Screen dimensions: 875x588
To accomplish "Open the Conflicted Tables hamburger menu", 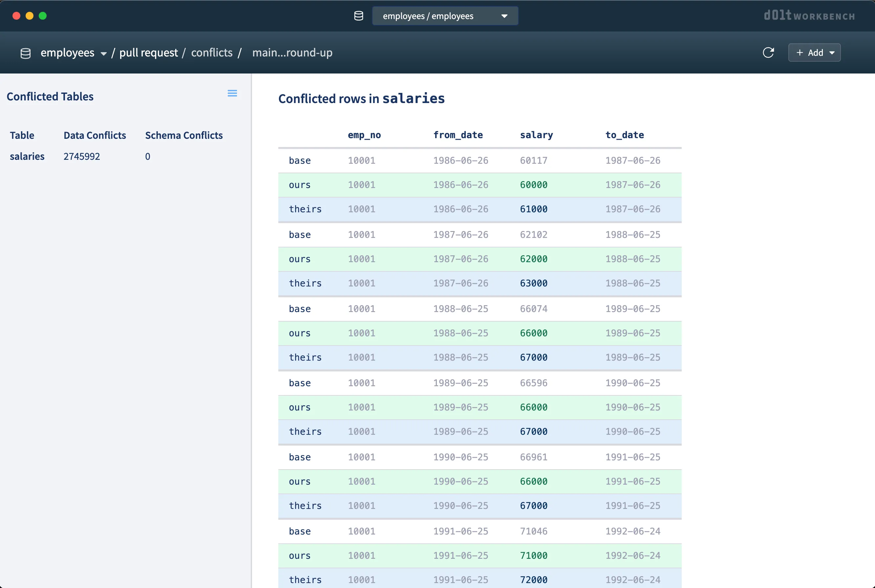I will (x=232, y=93).
